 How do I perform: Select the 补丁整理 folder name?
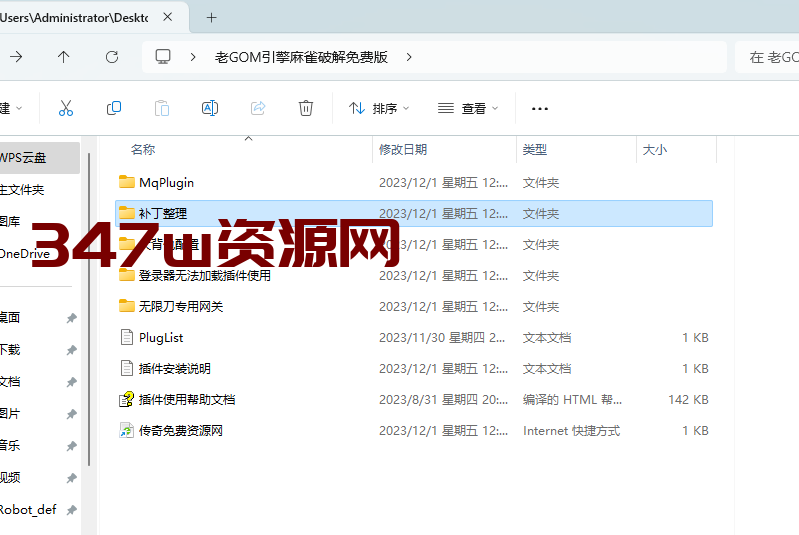[x=163, y=213]
